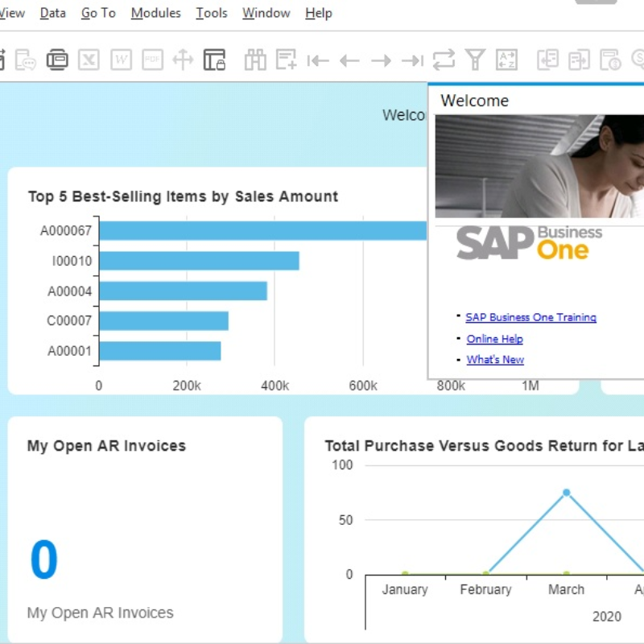Click the Find binoculars icon
The width and height of the screenshot is (644, 644).
[255, 60]
